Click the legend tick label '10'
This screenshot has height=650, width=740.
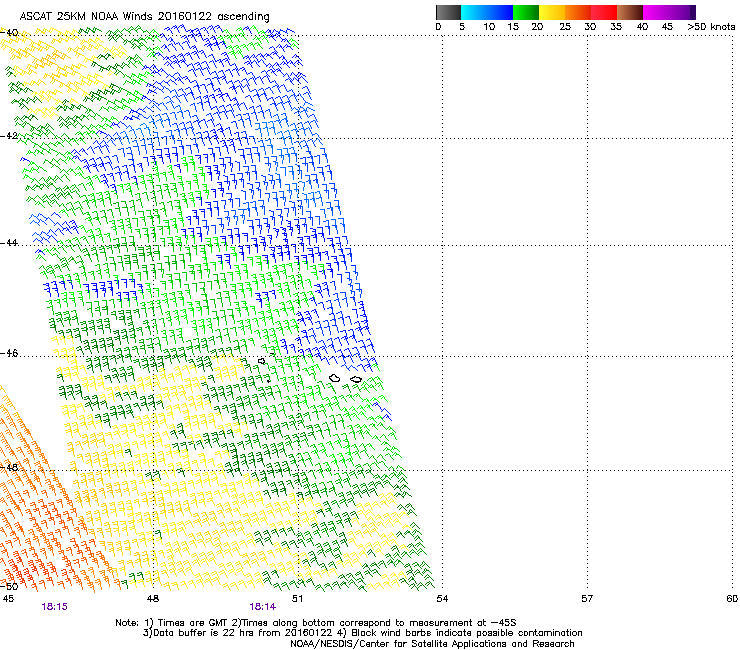coord(489,27)
